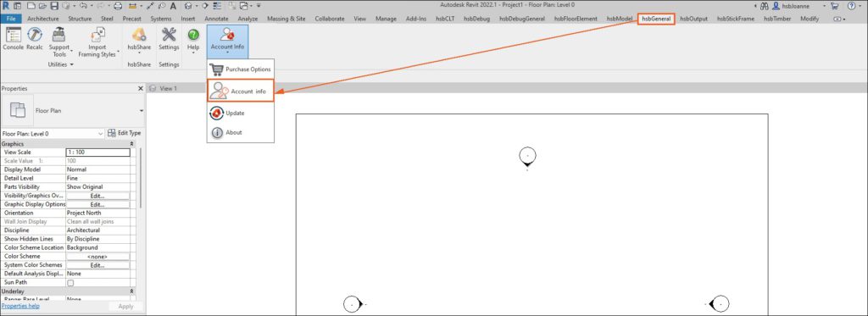Switch to the Manage ribbon tab
The height and width of the screenshot is (316, 868).
point(386,19)
